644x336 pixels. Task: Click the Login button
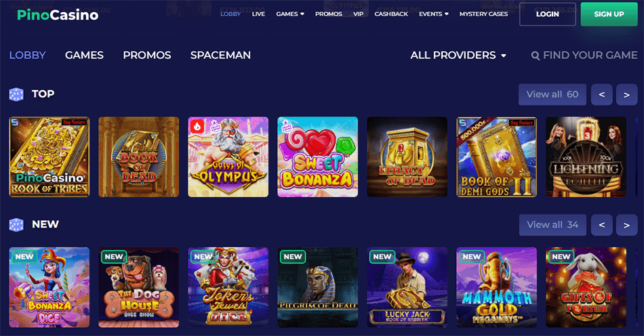tap(548, 14)
